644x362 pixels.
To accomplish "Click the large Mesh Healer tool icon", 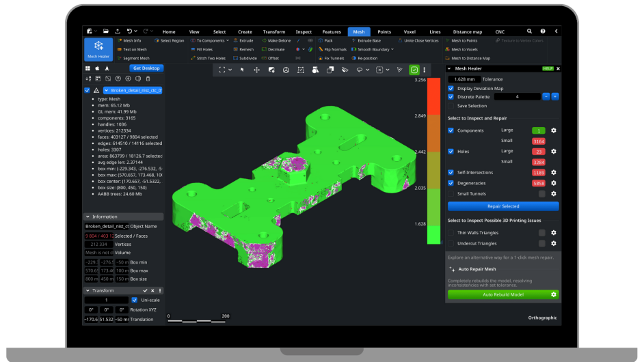I will 98,49.
